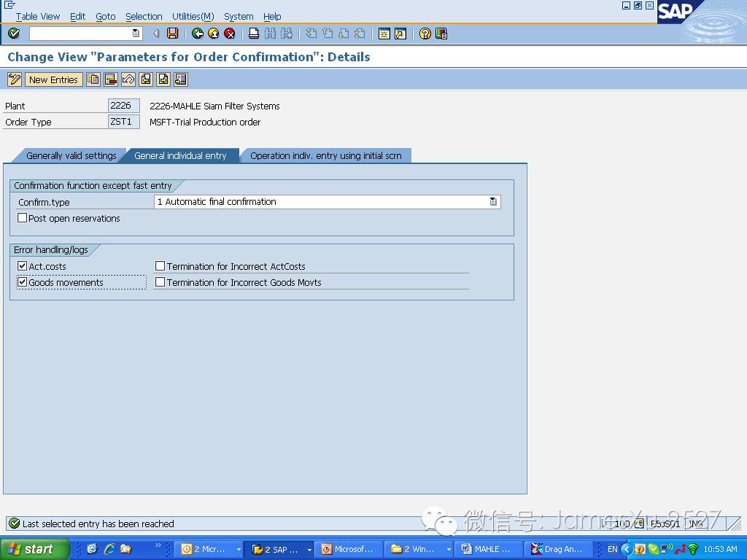Toggle Display/Change mode with the pencil icon
Screen dimensions: 747x560
click(15, 79)
